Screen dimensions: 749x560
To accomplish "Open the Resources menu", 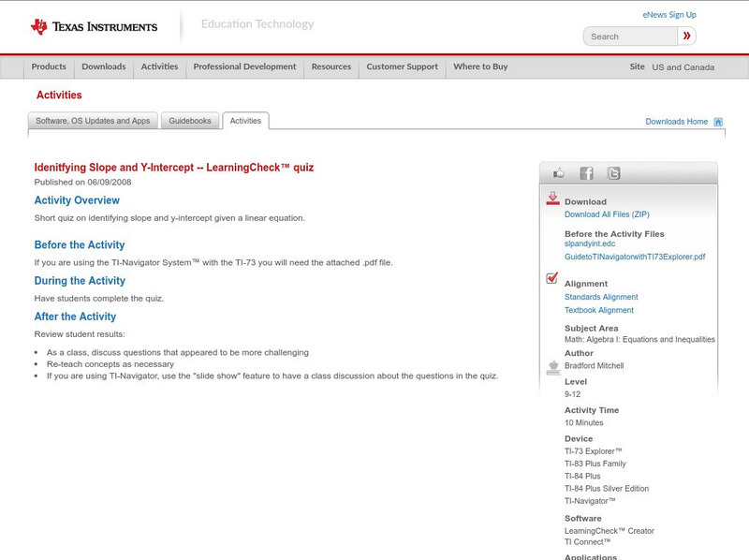I will (x=331, y=66).
